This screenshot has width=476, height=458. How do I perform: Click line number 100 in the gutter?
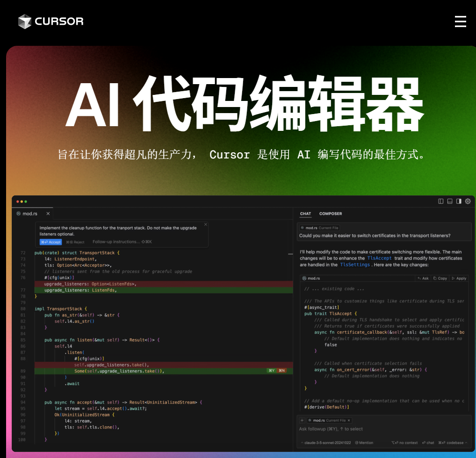pos(22,440)
